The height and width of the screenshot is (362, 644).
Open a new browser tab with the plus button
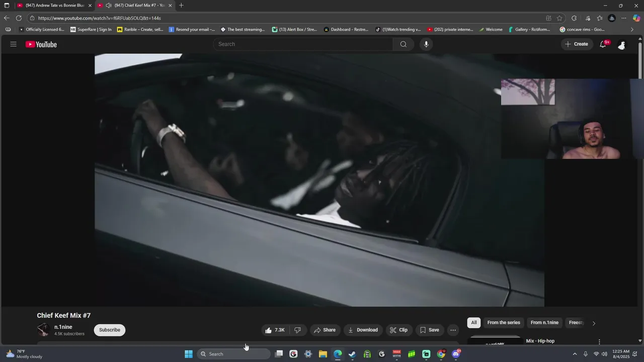click(181, 5)
